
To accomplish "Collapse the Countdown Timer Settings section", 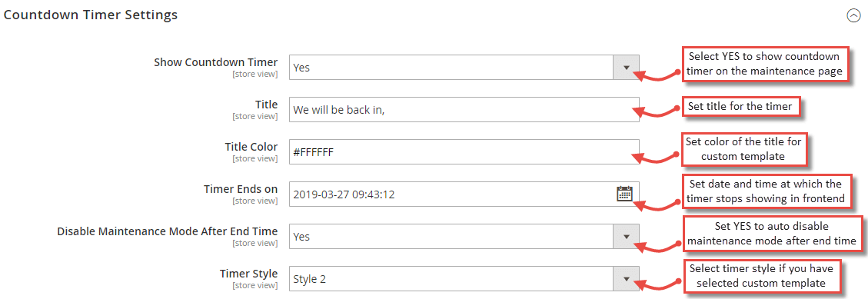I will (x=853, y=16).
